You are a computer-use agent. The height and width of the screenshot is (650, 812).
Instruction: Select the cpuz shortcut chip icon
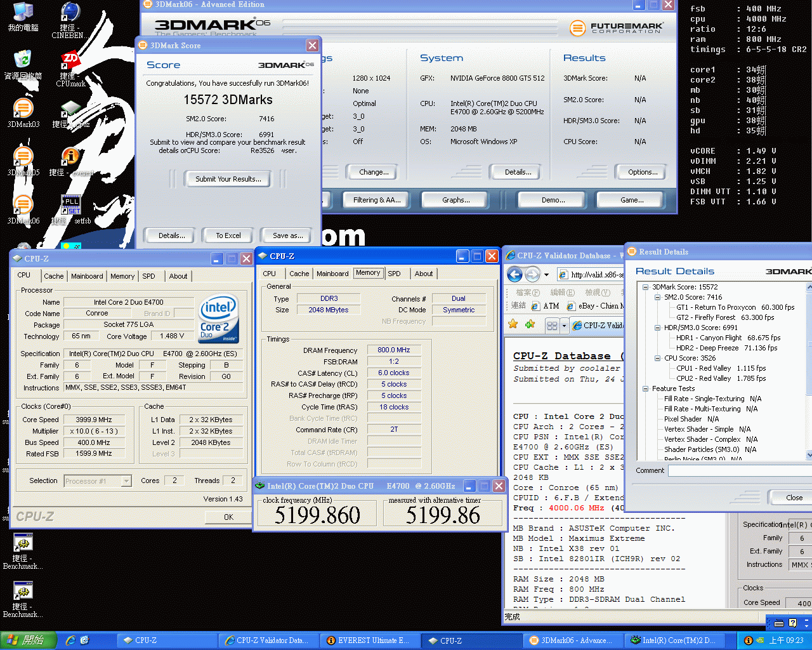[x=70, y=108]
